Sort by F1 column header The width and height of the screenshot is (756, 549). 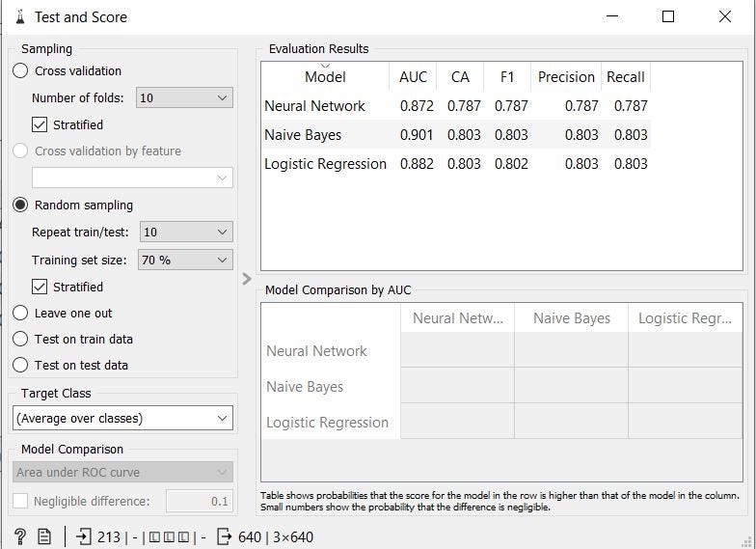[507, 77]
